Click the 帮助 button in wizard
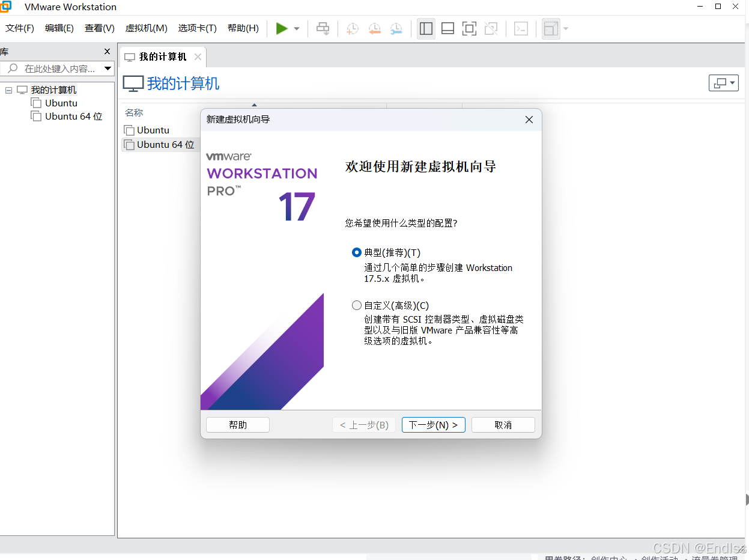 pyautogui.click(x=238, y=425)
